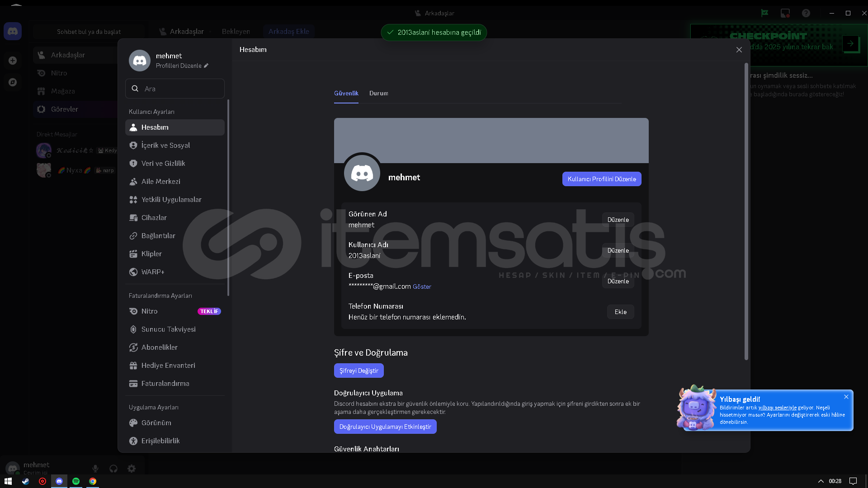868x488 pixels.
Task: Open Cihazlar devices settings
Action: coord(154,218)
